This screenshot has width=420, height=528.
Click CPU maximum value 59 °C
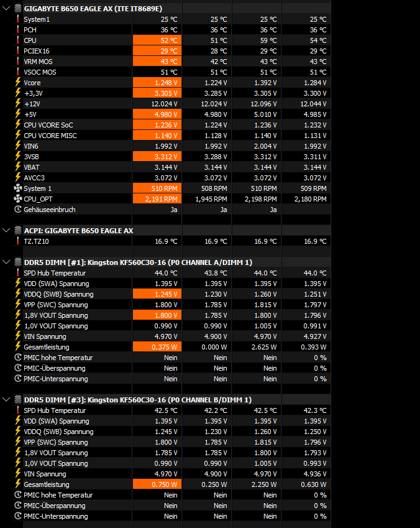coord(268,40)
